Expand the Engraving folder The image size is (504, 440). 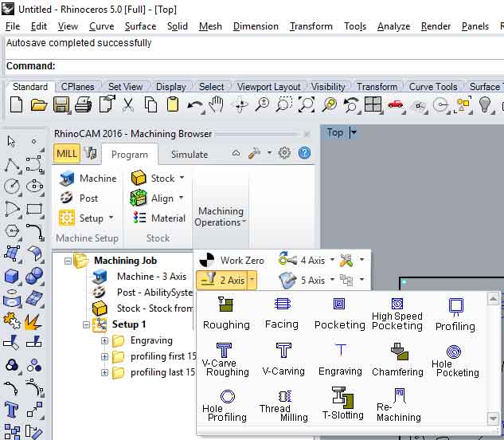pyautogui.click(x=104, y=340)
